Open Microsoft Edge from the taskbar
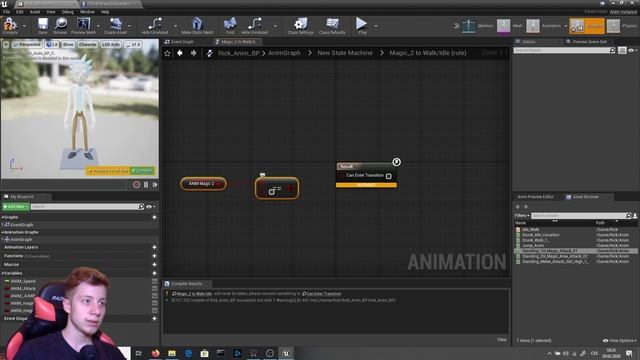Image resolution: width=640 pixels, height=360 pixels. 188,353
